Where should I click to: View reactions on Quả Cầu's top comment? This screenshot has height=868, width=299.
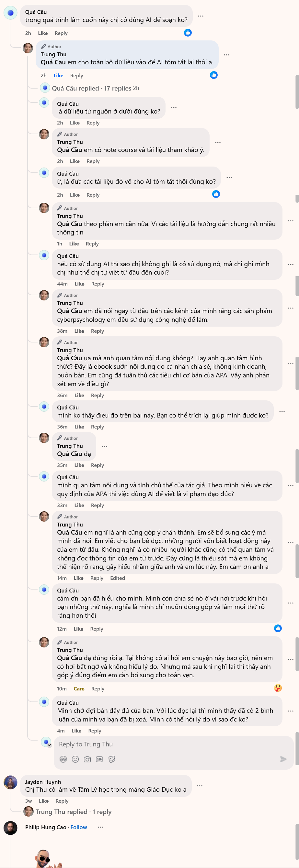click(x=188, y=33)
